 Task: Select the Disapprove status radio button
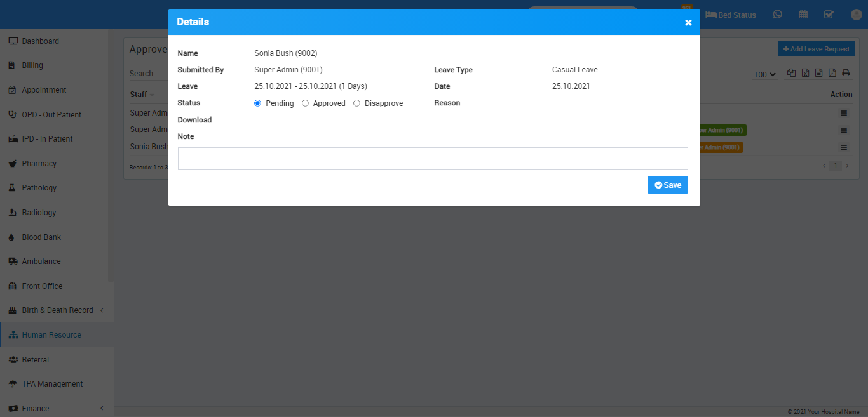[357, 103]
